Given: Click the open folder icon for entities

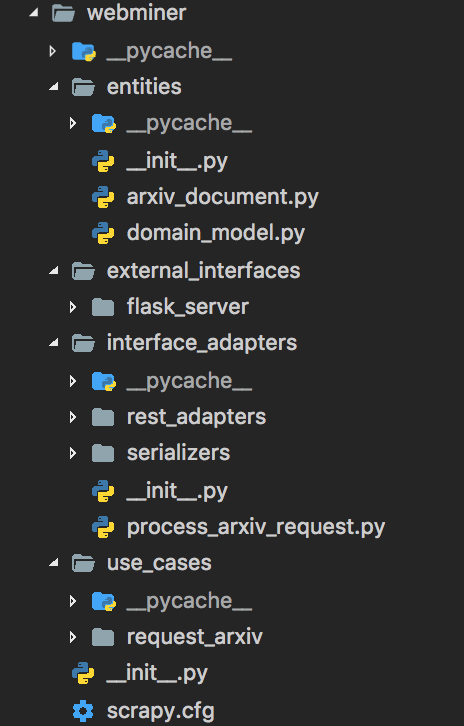Looking at the screenshot, I should click(83, 87).
